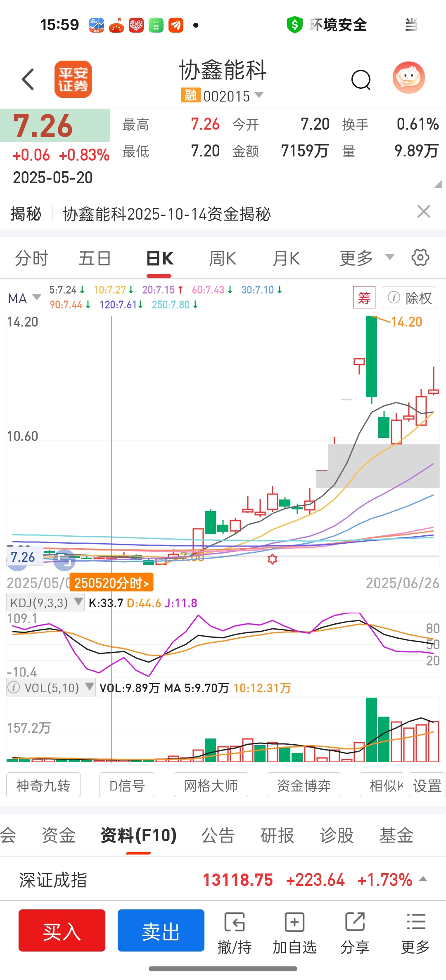Image resolution: width=446 pixels, height=980 pixels.
Task: Open the 平安证券 logo icon
Action: click(x=73, y=79)
